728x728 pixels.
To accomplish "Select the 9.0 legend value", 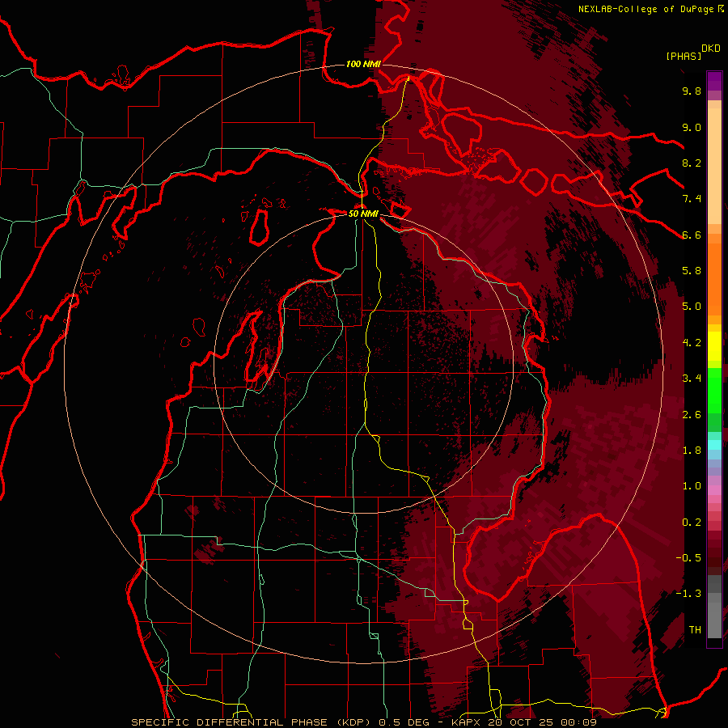I will [x=692, y=127].
